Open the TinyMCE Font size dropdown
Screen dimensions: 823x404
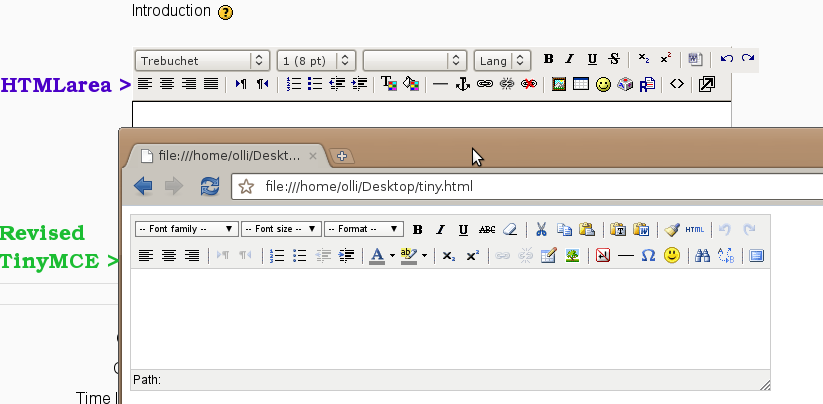click(x=281, y=229)
